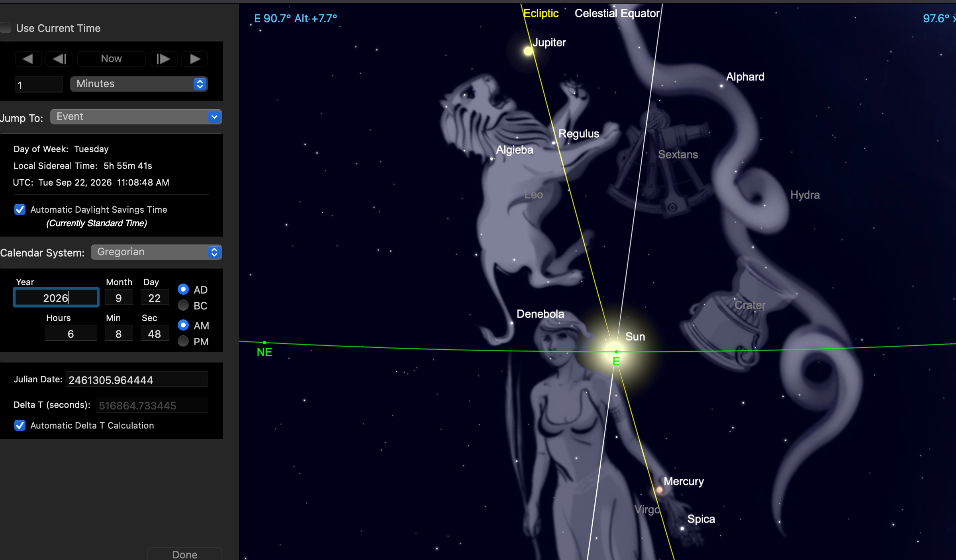The image size is (956, 560).
Task: Select the PM radio button
Action: (x=183, y=341)
